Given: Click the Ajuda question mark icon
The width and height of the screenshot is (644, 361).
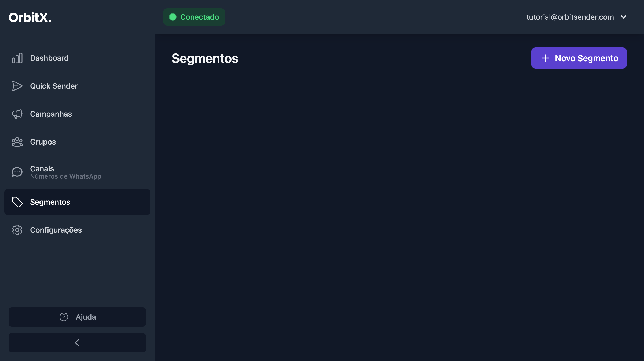Looking at the screenshot, I should coord(63,317).
